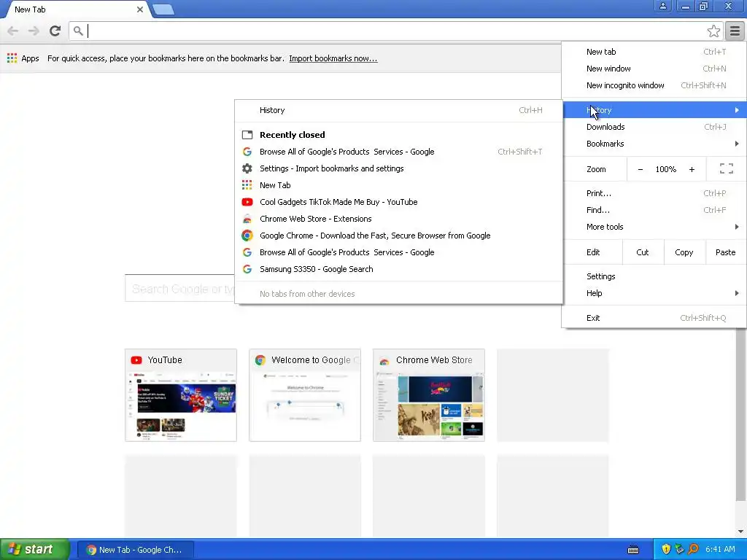The height and width of the screenshot is (560, 747).
Task: Reopen Google Chrome - Download the Fast browser page
Action: 399,236
